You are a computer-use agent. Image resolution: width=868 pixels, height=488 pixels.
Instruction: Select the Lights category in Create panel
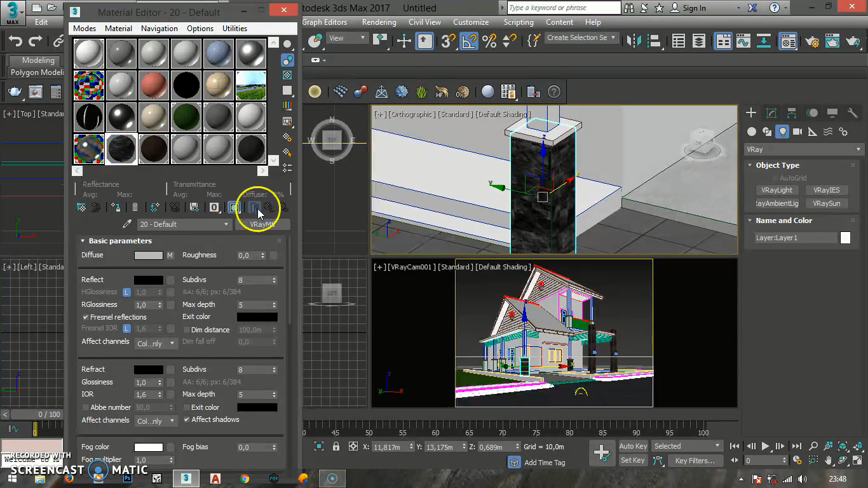(x=782, y=132)
